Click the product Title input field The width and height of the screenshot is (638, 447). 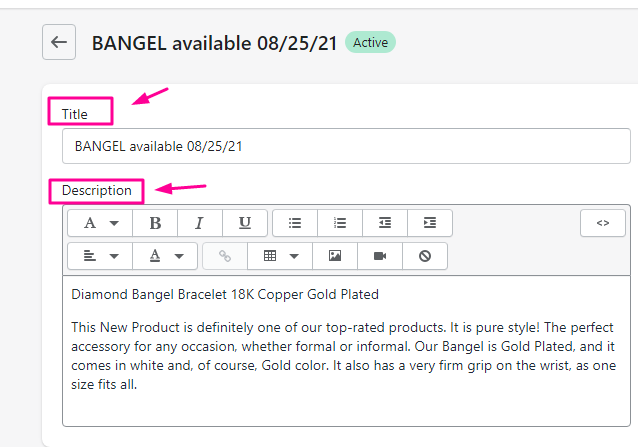click(346, 146)
